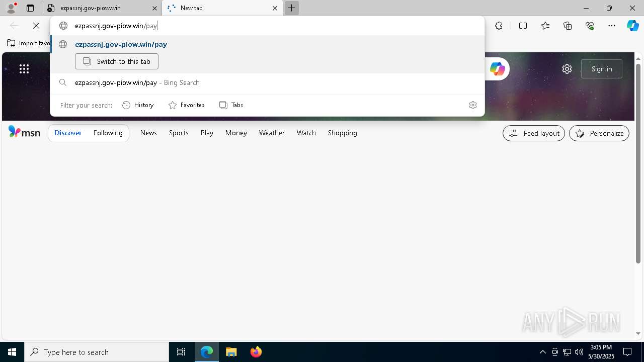Viewport: 644px width, 362px height.
Task: Filter search by History
Action: (x=138, y=105)
